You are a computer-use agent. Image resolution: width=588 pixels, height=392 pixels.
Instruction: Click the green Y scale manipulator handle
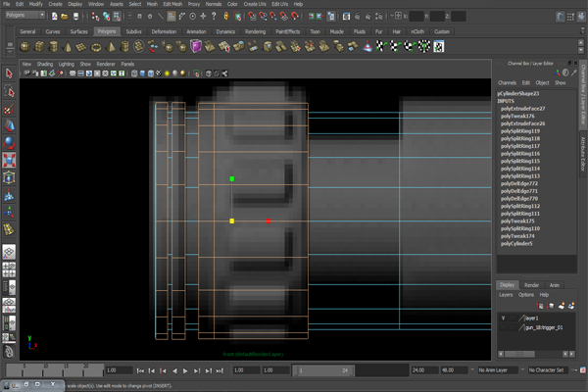tap(231, 179)
